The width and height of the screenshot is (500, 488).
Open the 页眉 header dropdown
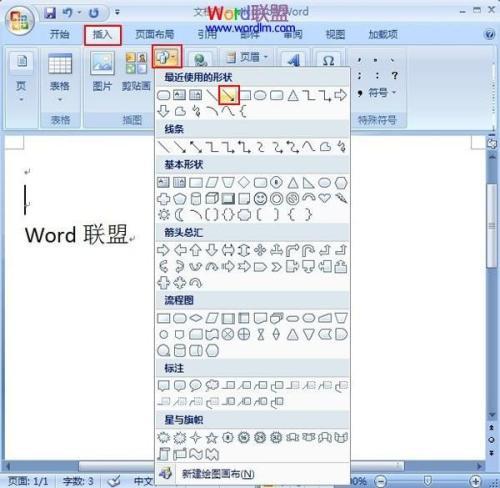tap(247, 57)
